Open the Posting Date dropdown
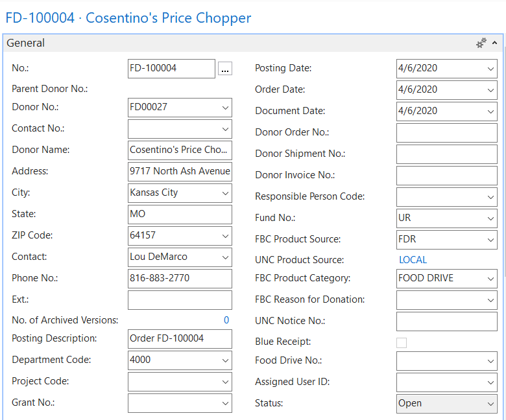The image size is (506, 420). click(x=490, y=69)
